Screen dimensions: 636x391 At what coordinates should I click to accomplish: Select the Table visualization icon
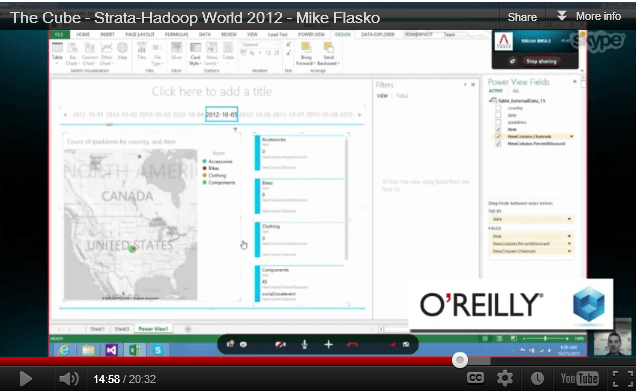57,53
